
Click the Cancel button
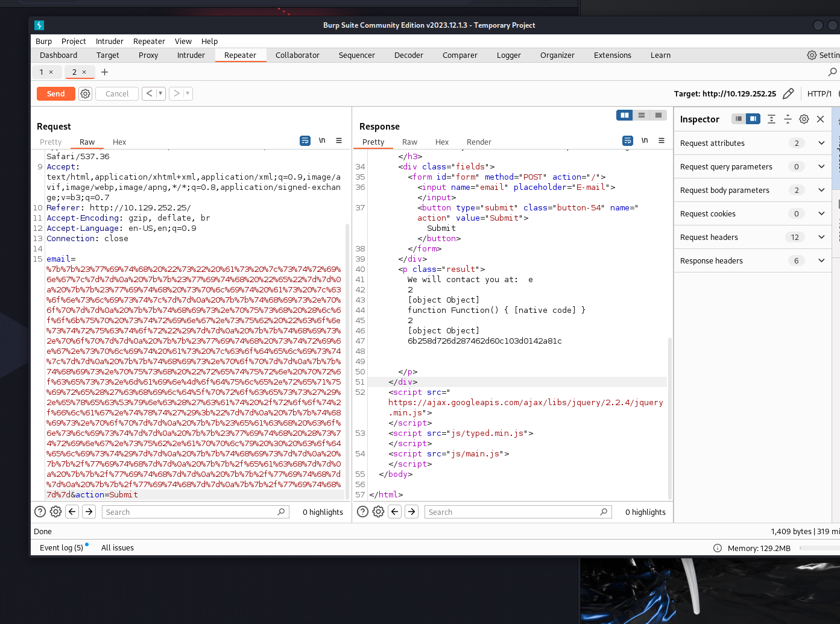[x=117, y=93]
